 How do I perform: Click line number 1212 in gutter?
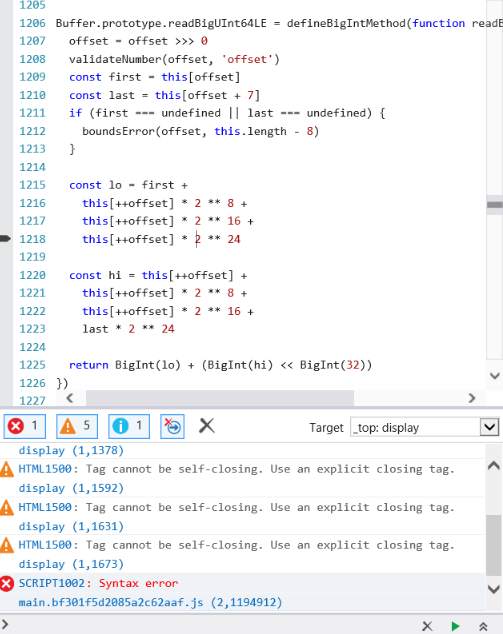(x=33, y=131)
